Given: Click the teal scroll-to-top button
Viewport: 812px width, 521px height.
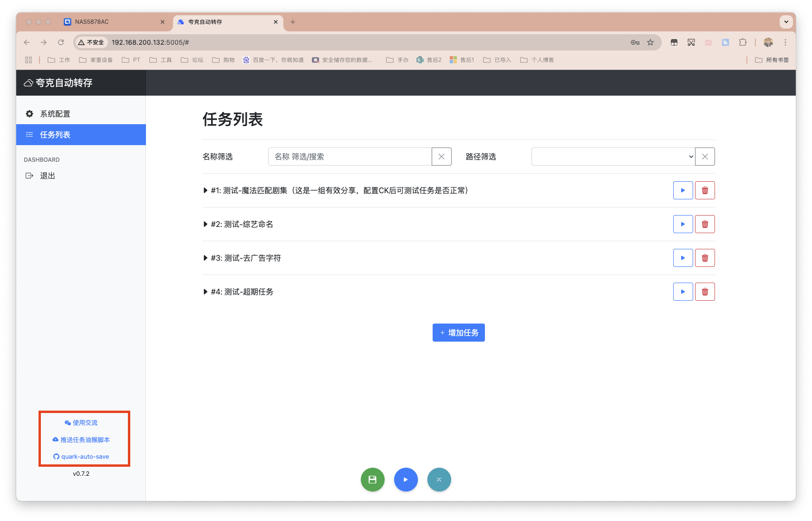Looking at the screenshot, I should click(x=439, y=479).
